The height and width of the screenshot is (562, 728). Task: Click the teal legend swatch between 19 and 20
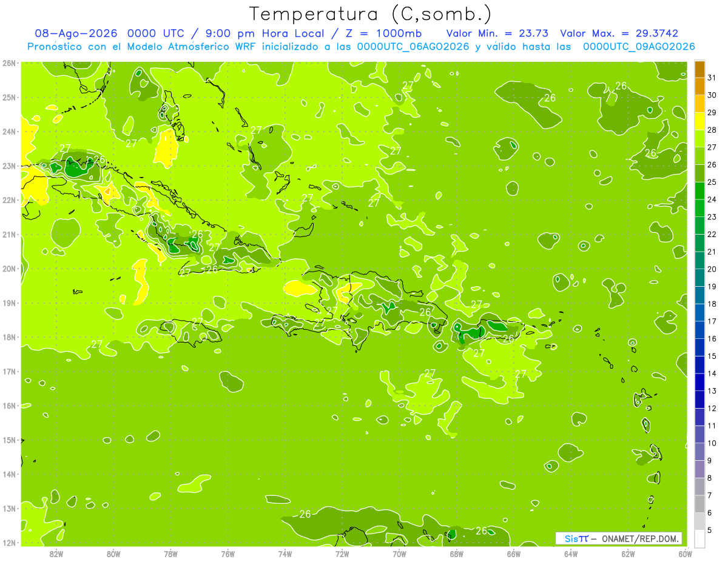[x=699, y=278]
